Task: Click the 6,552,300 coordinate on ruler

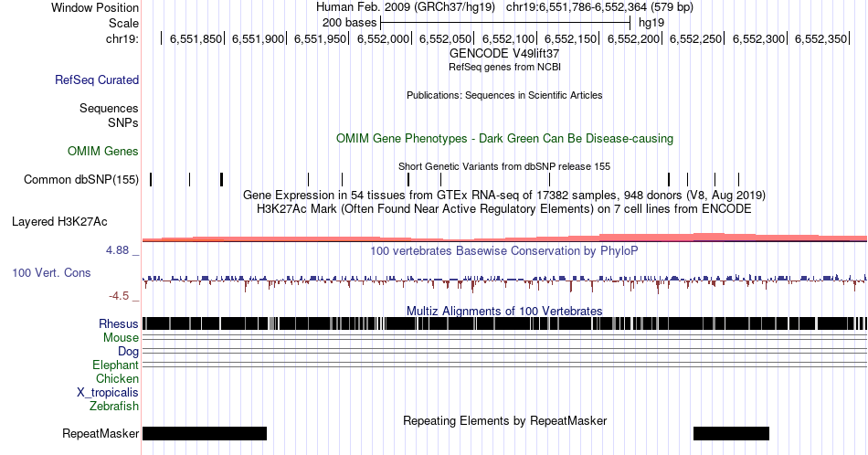Action: pos(758,38)
